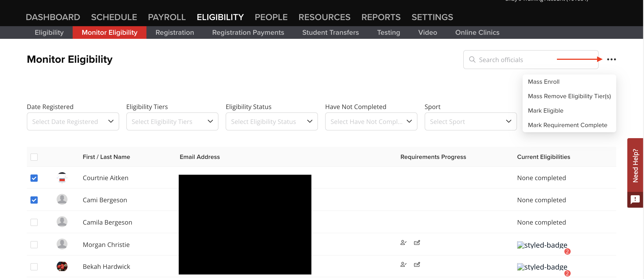644x279 pixels.
Task: Uncheck Cami Bergeson's row checkbox
Action: click(34, 200)
